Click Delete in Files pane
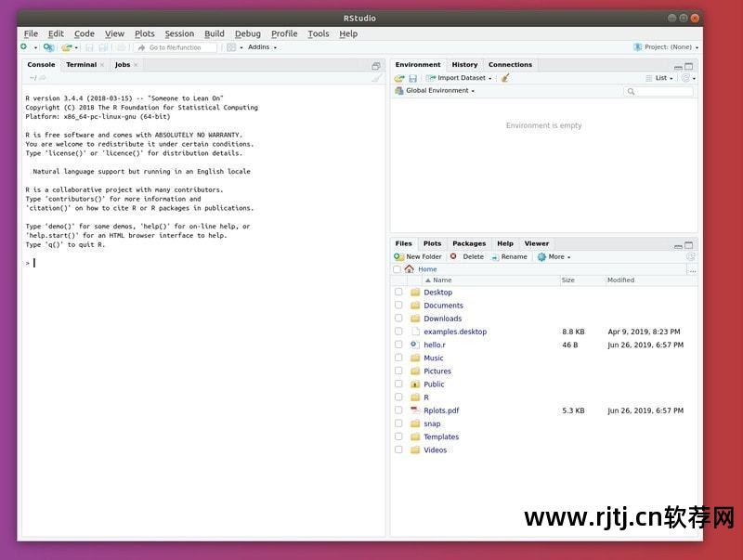This screenshot has width=743, height=560. click(x=467, y=257)
